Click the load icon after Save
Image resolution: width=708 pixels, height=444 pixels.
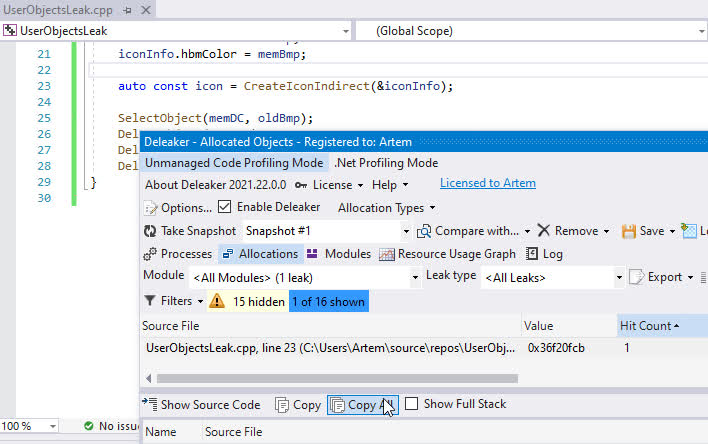pyautogui.click(x=689, y=231)
